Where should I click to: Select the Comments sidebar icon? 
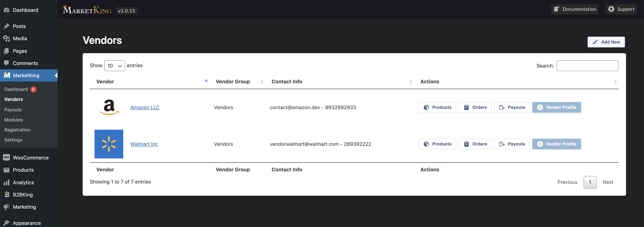[6, 63]
